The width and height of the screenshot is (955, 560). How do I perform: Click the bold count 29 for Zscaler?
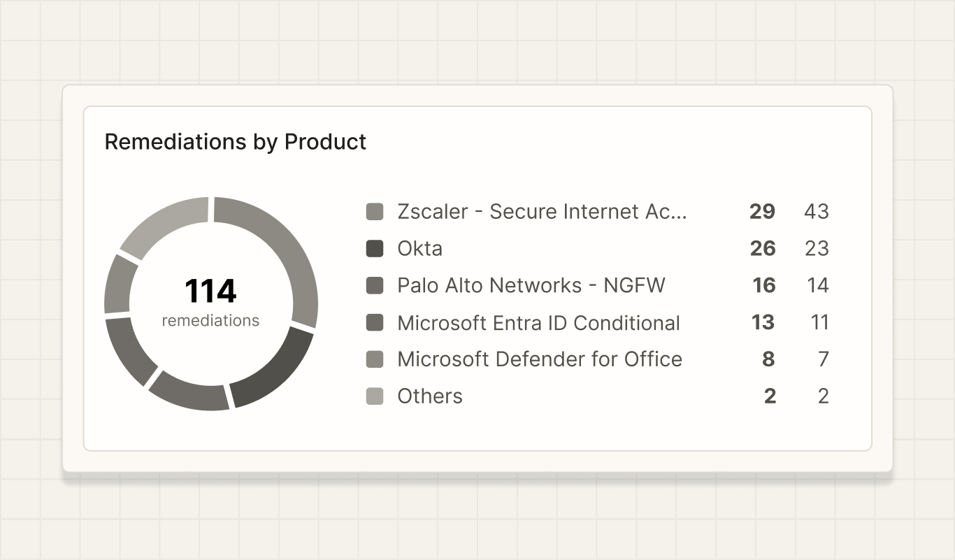[x=762, y=212]
